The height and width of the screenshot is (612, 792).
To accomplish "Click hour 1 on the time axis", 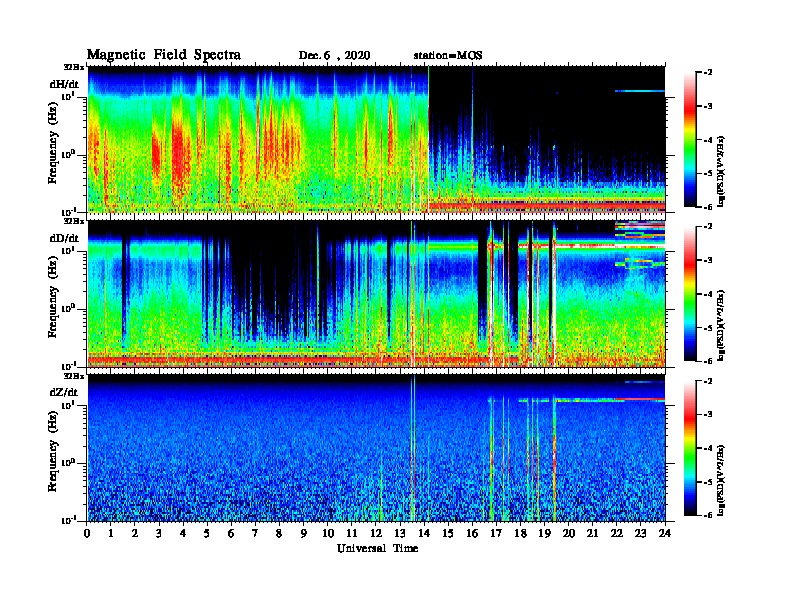I will point(111,533).
